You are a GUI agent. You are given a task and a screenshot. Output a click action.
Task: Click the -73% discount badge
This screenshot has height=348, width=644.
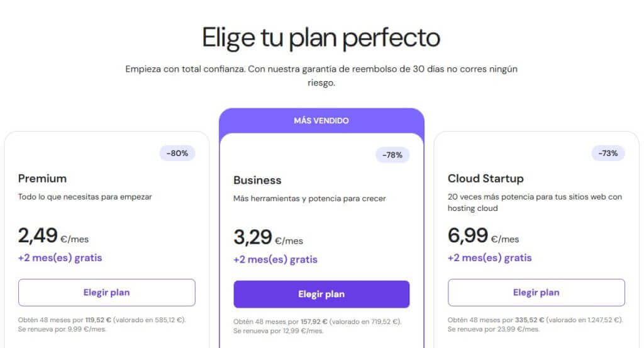[x=607, y=153]
